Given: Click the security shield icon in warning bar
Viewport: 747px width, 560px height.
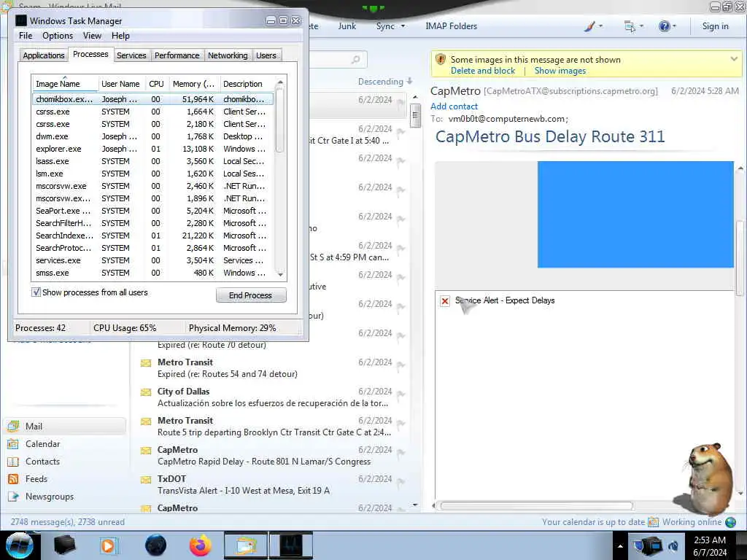Looking at the screenshot, I should (x=441, y=60).
